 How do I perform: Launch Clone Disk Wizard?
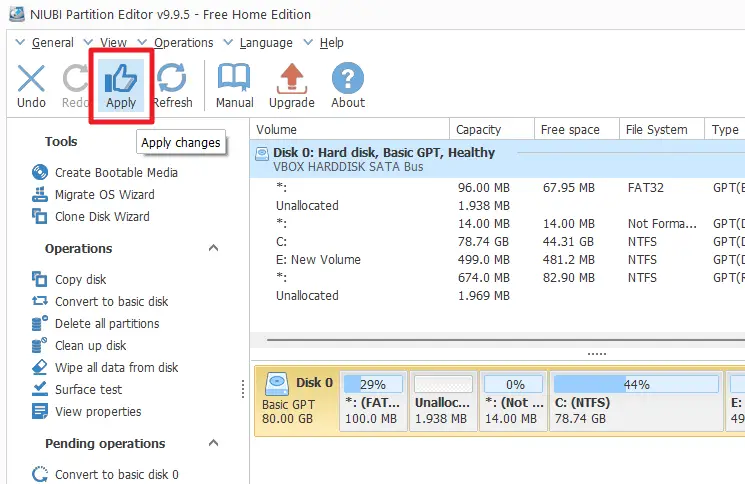(102, 217)
